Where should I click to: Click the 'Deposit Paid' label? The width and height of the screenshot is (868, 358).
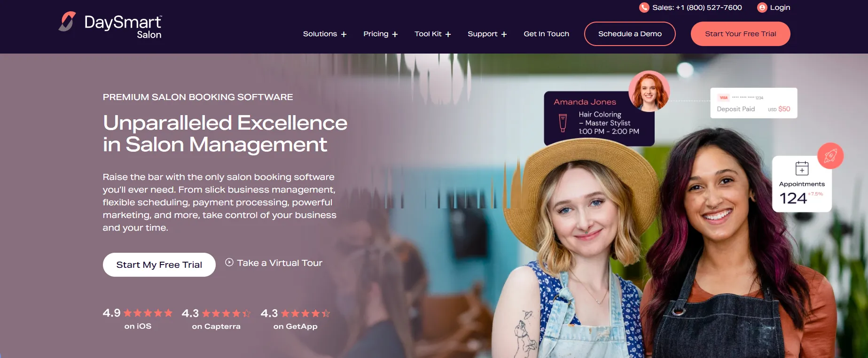point(736,109)
